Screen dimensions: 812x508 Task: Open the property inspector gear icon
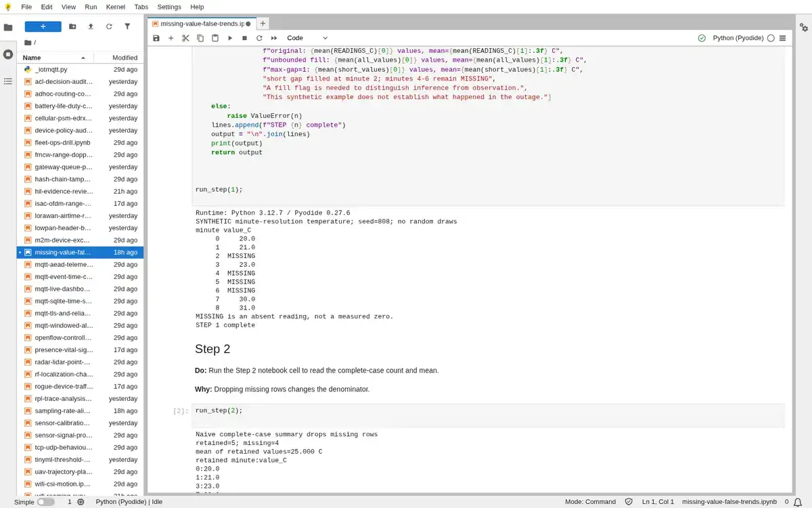click(x=804, y=27)
